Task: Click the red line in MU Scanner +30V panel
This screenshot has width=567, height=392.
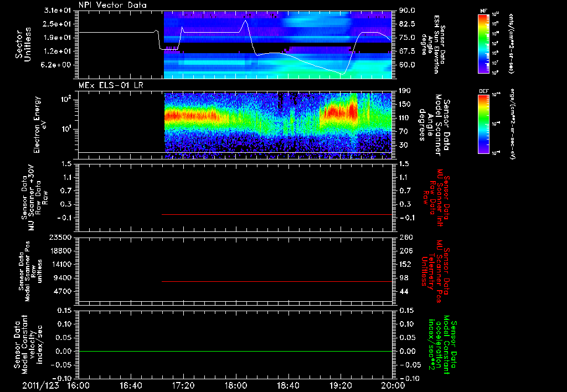Action: [277, 214]
